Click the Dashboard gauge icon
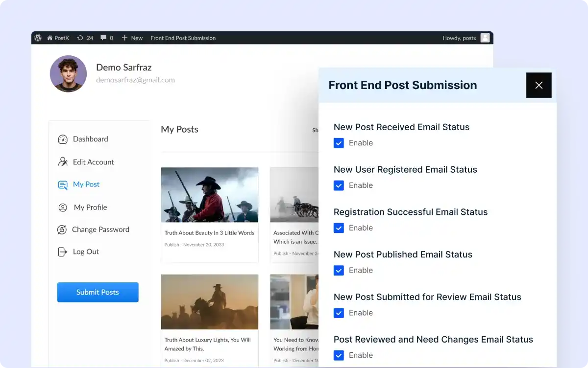Viewport: 588px width, 368px height. (x=63, y=139)
